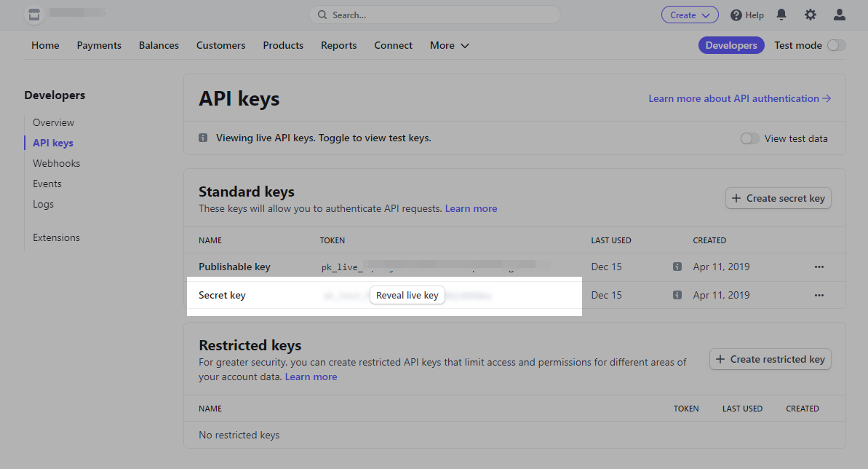Click 'Dec 15' in Publishable key row

606,267
